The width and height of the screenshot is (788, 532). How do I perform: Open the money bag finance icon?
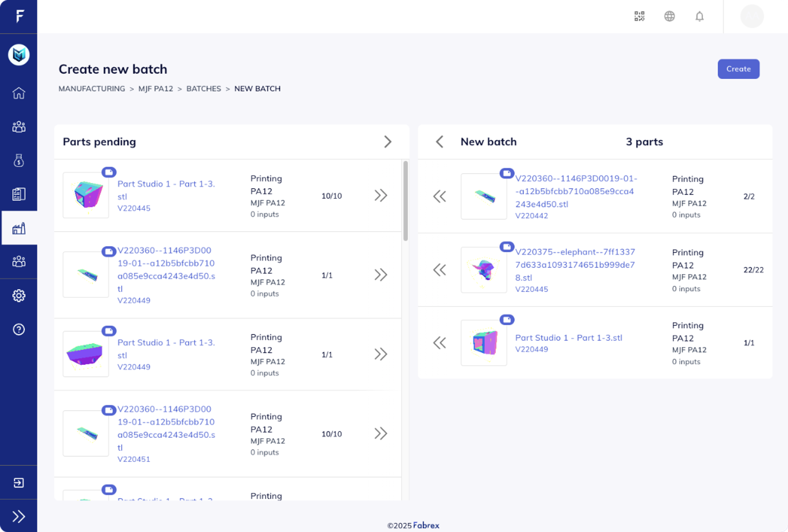19,160
